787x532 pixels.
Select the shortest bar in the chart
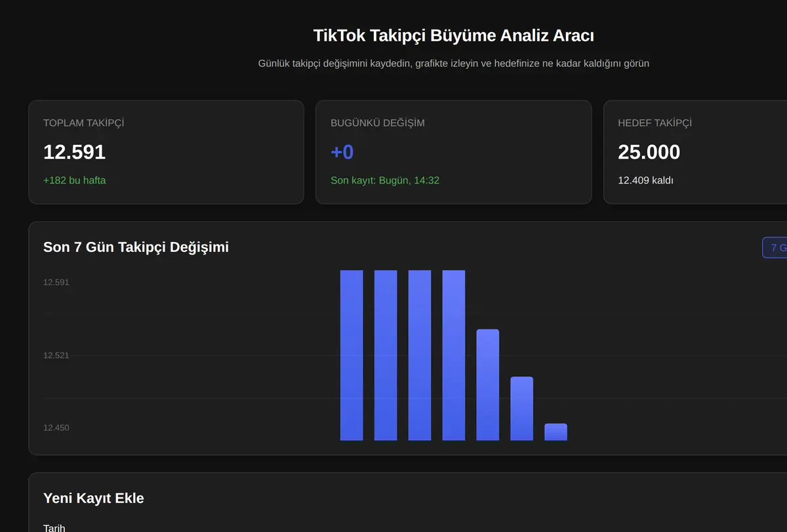[555, 432]
